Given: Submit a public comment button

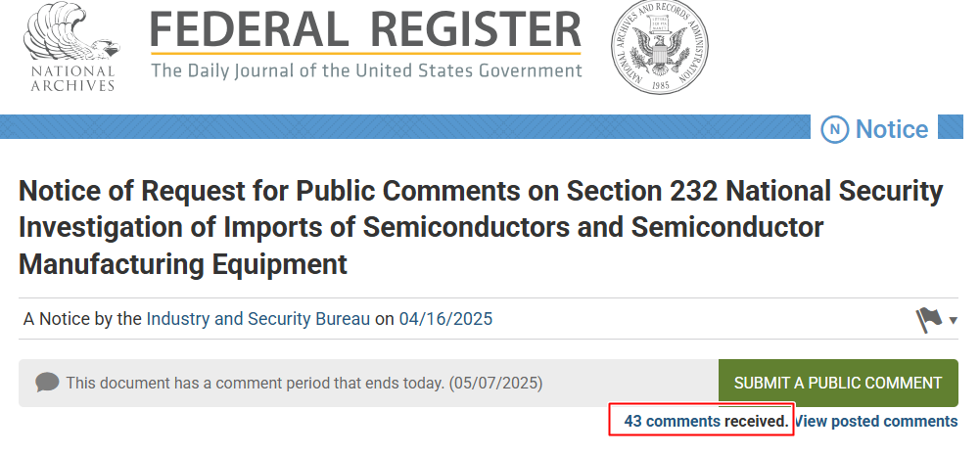Looking at the screenshot, I should coord(838,383).
